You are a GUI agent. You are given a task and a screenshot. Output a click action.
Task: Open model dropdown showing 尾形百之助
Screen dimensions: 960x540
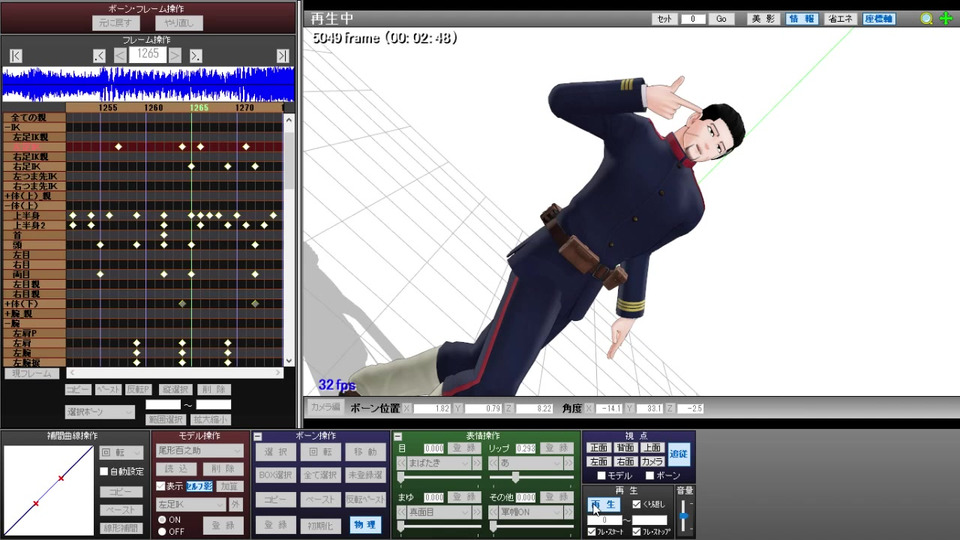click(x=199, y=451)
